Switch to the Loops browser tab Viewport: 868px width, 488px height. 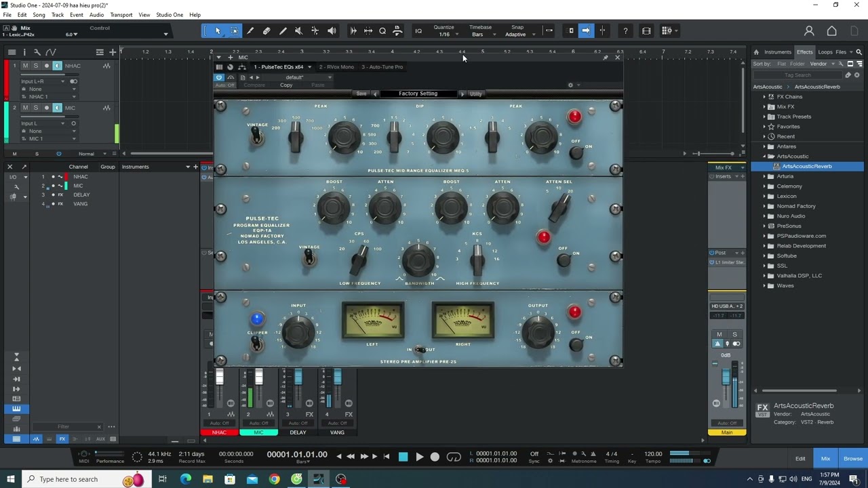[x=825, y=52]
